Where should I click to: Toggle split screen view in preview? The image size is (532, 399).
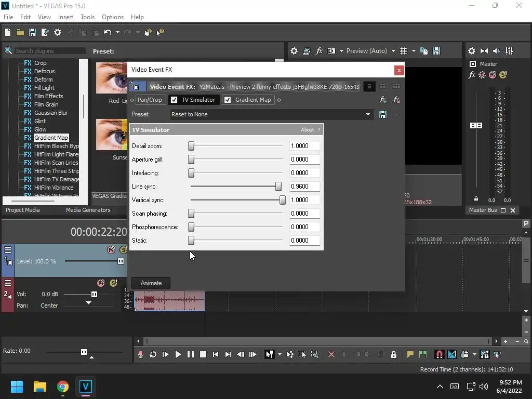click(x=331, y=51)
